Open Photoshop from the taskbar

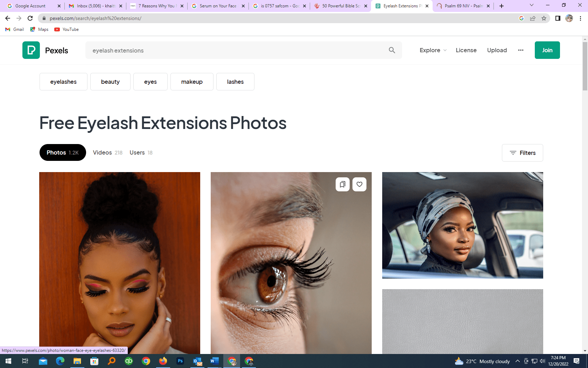point(180,361)
